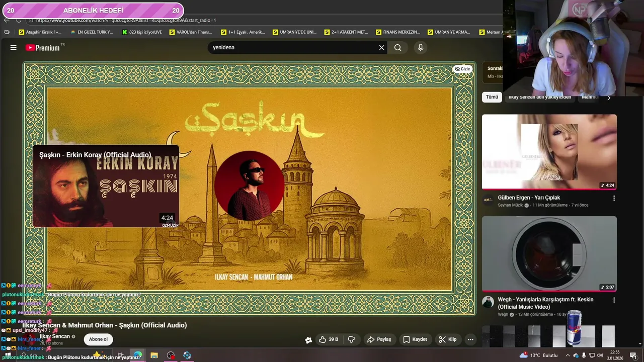
Task: Open '823 kişi izliyorLIVE' bookmark
Action: point(142,32)
